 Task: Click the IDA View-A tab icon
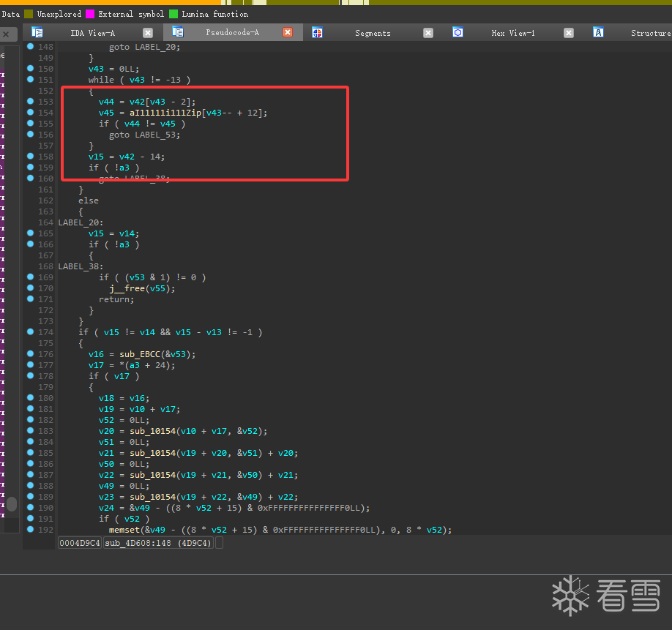point(37,32)
